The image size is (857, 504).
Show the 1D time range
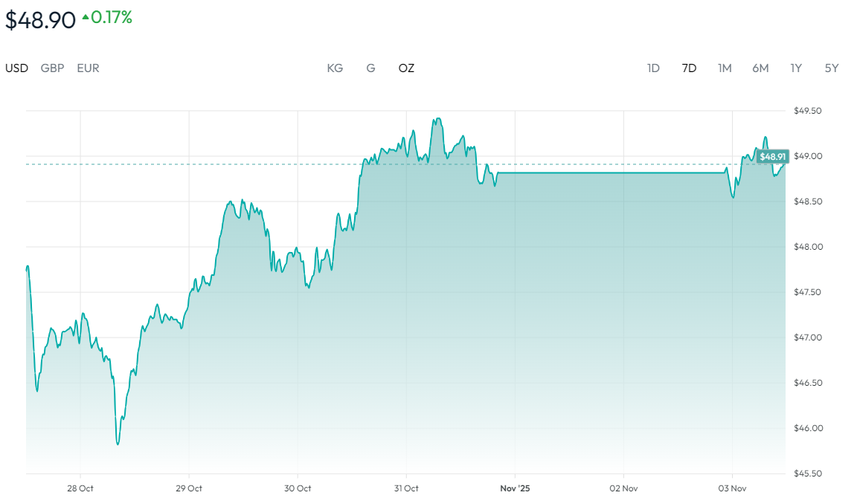point(653,68)
